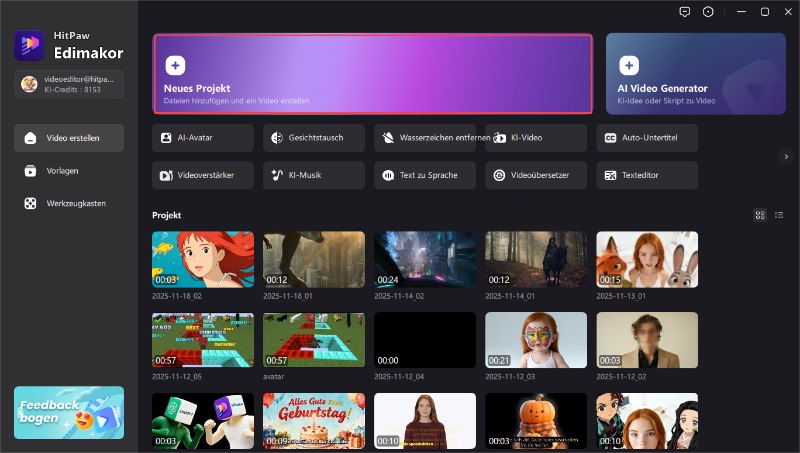Open the Text zu Sprache tool
The image size is (800, 453).
[x=425, y=175]
